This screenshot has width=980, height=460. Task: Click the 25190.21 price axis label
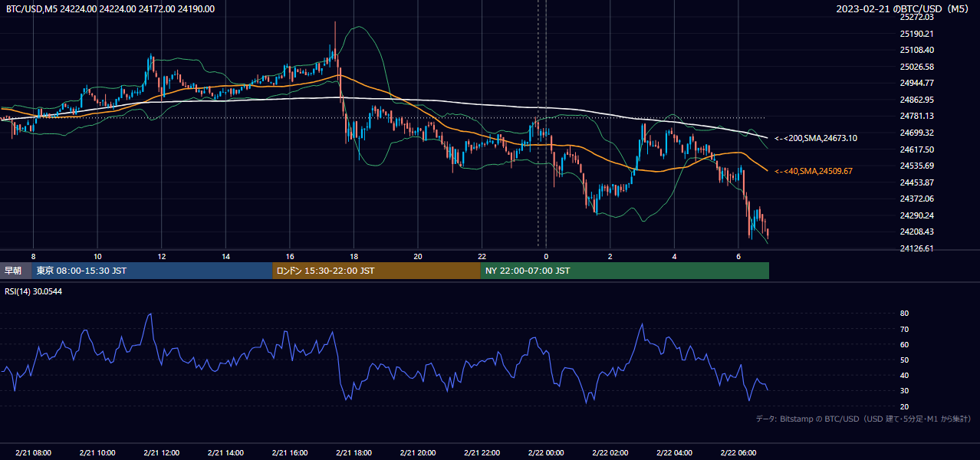pos(916,34)
